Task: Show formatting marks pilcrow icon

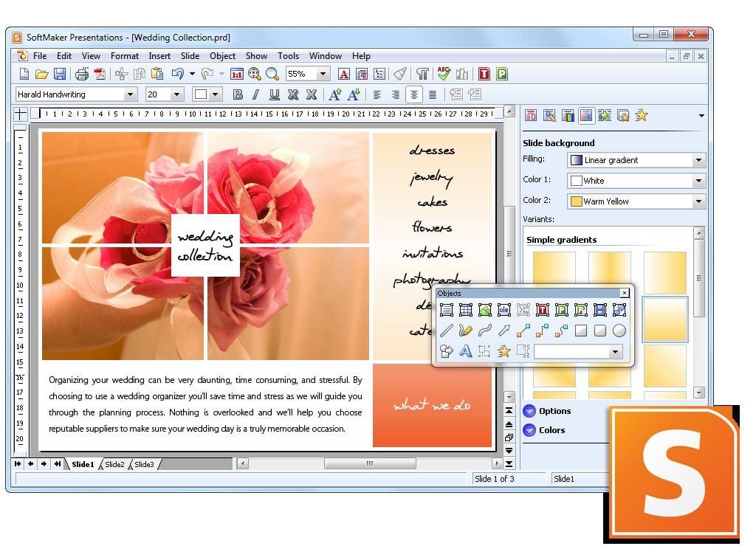Action: tap(422, 75)
